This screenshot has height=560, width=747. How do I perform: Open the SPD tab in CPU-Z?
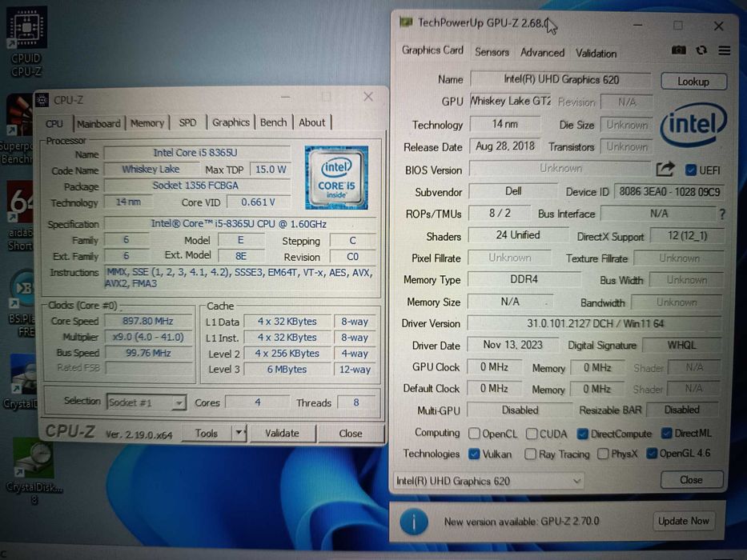point(187,122)
